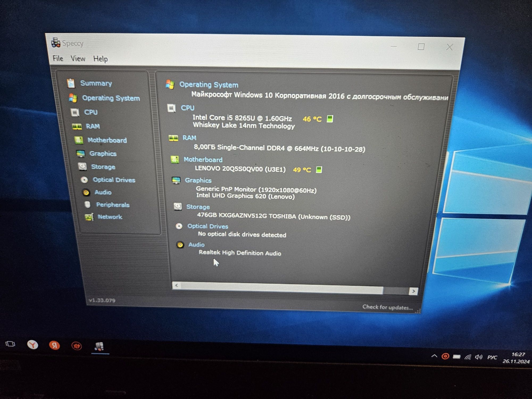Open the volume control in system tray
The width and height of the screenshot is (532, 399).
(479, 357)
